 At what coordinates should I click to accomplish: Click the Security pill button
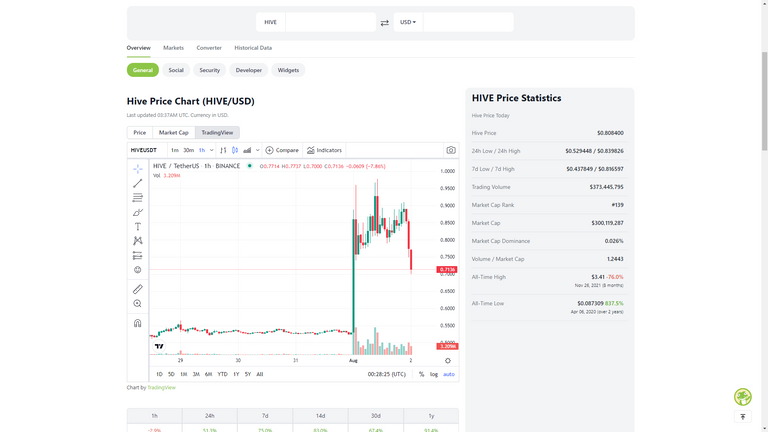210,70
